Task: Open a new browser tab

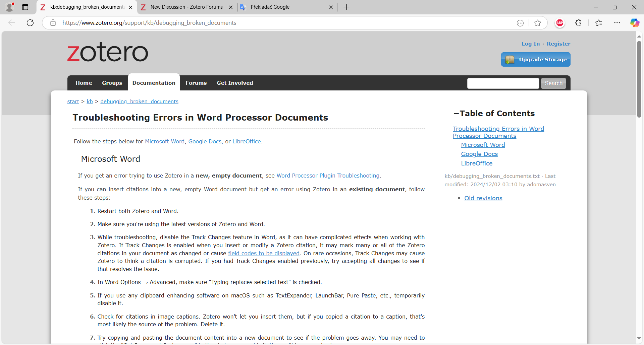Action: pyautogui.click(x=346, y=7)
